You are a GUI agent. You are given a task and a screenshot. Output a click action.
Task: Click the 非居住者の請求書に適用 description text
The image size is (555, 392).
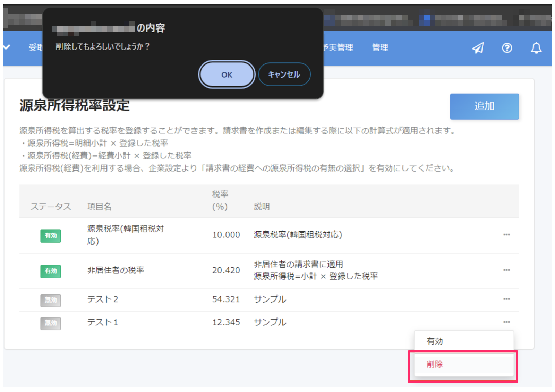coord(298,264)
